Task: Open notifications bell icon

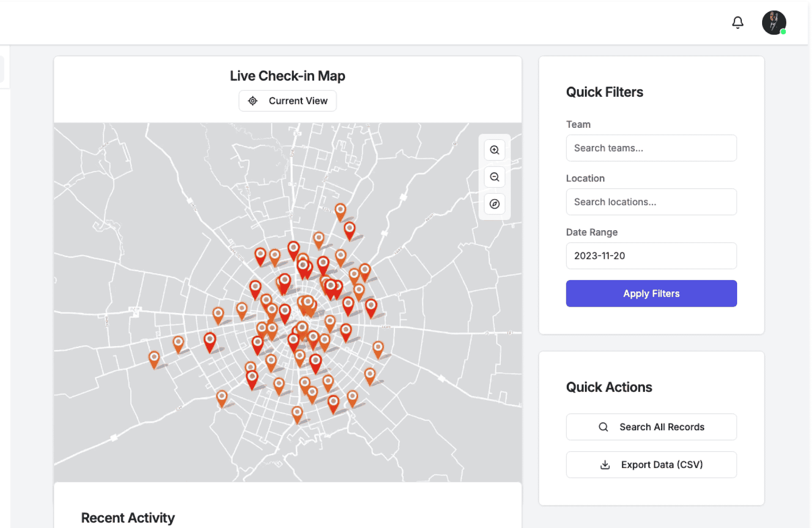Action: [738, 22]
